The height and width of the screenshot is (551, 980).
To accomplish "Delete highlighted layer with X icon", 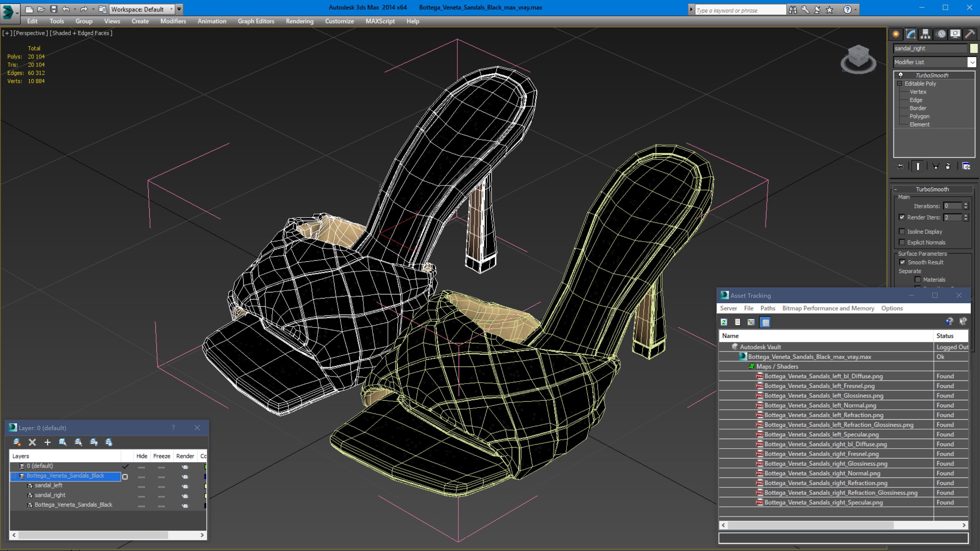I will click(x=32, y=442).
